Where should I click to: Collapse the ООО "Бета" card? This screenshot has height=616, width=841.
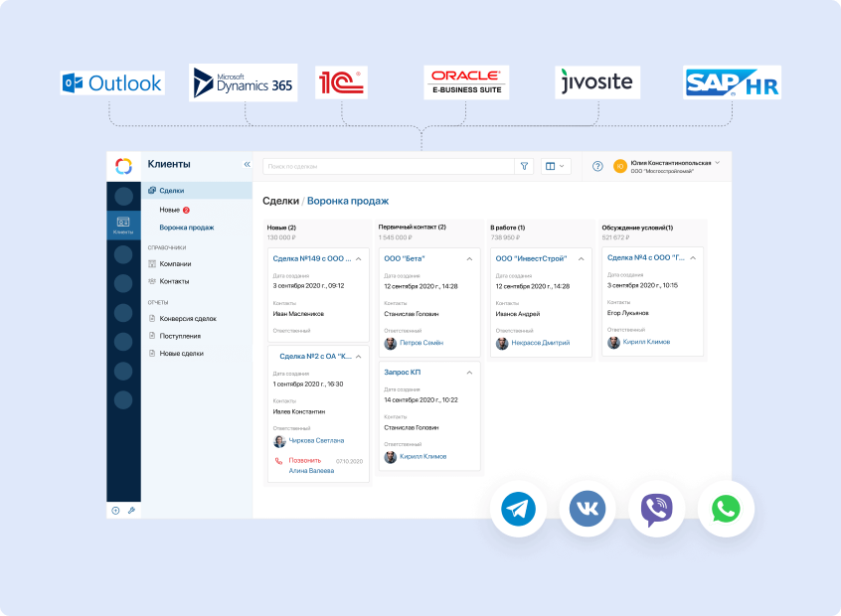pos(469,259)
